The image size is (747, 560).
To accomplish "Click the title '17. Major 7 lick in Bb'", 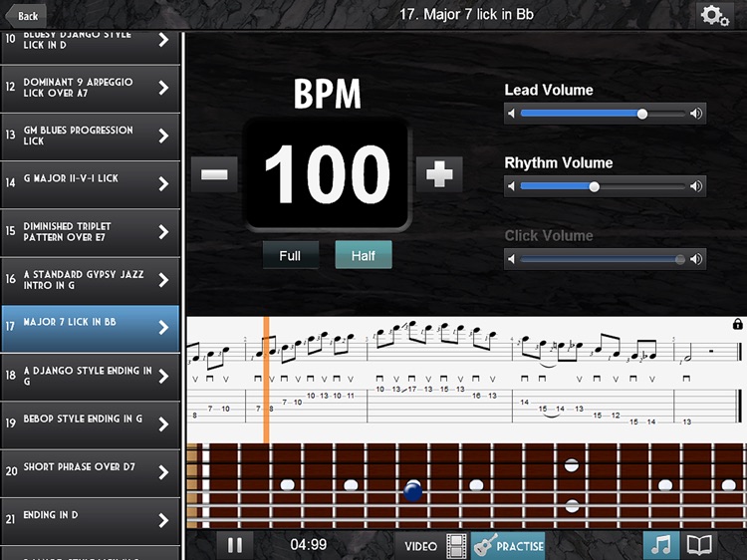I will coord(466,14).
